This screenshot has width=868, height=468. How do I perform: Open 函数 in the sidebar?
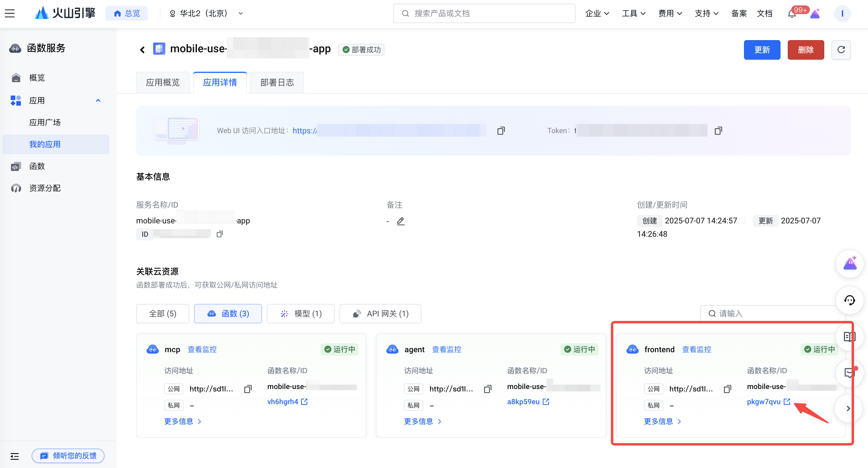(x=37, y=167)
